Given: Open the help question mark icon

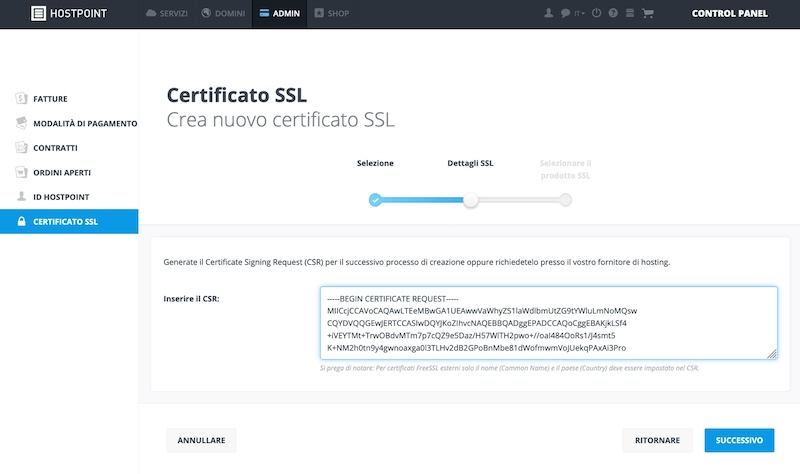Looking at the screenshot, I should (613, 13).
